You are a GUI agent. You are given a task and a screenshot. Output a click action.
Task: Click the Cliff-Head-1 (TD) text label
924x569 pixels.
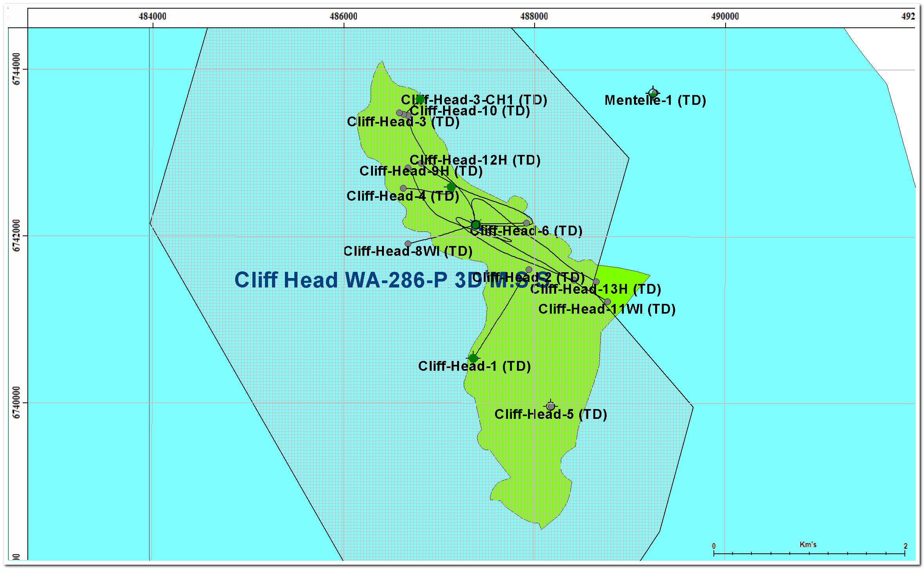474,366
